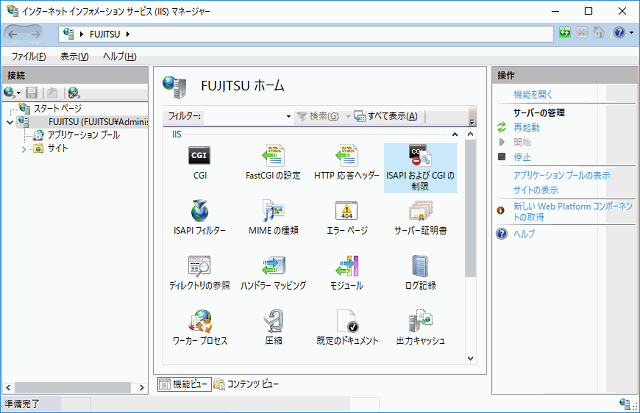This screenshot has height=413, width=640.
Task: Click サイトの表示 link
Action: (536, 190)
